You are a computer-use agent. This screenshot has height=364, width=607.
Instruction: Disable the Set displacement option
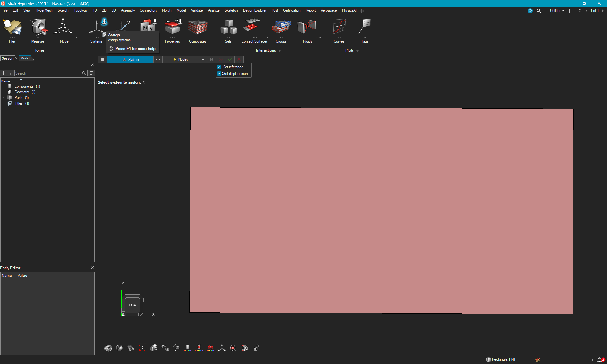[x=219, y=73]
